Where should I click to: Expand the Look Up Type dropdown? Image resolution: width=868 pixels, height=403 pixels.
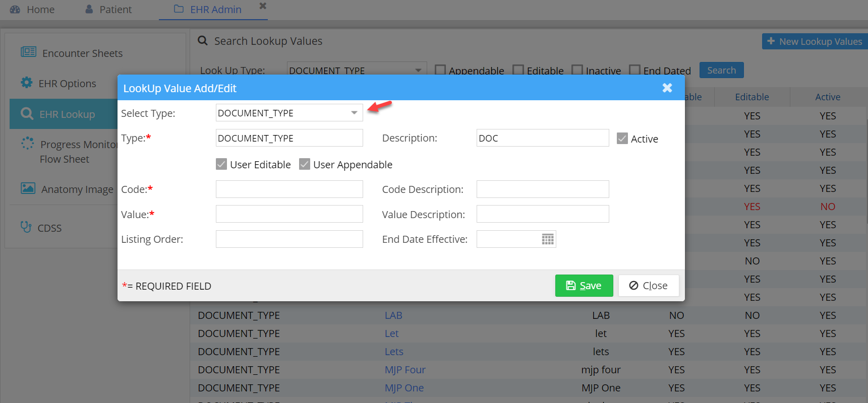tap(418, 71)
